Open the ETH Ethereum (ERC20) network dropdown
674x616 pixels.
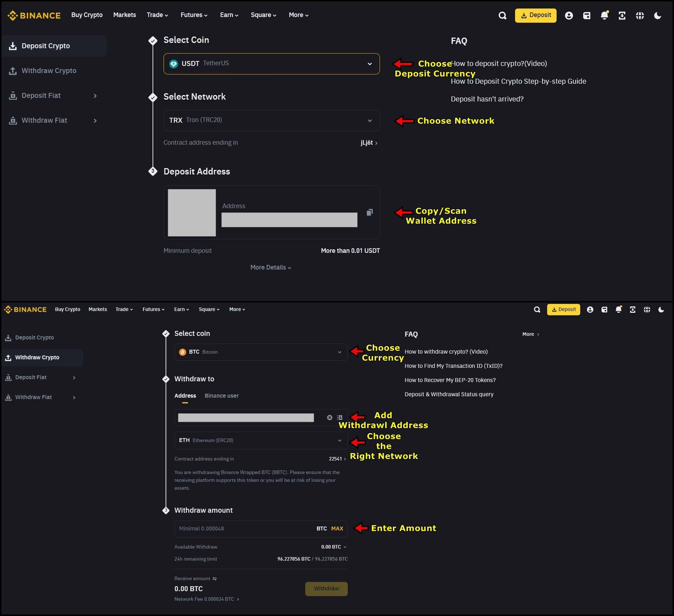click(x=261, y=441)
